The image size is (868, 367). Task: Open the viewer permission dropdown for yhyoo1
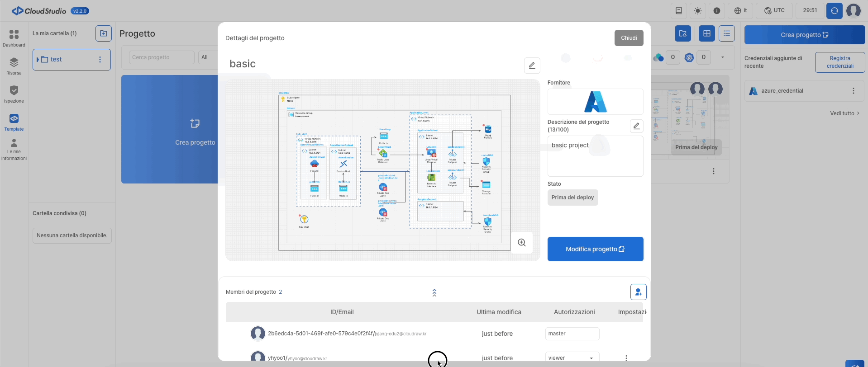(572, 358)
